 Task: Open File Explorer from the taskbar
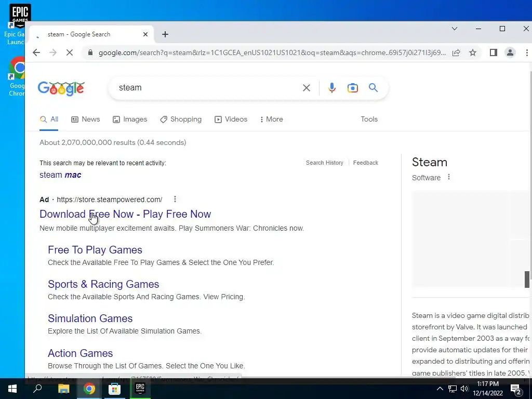coord(63,389)
